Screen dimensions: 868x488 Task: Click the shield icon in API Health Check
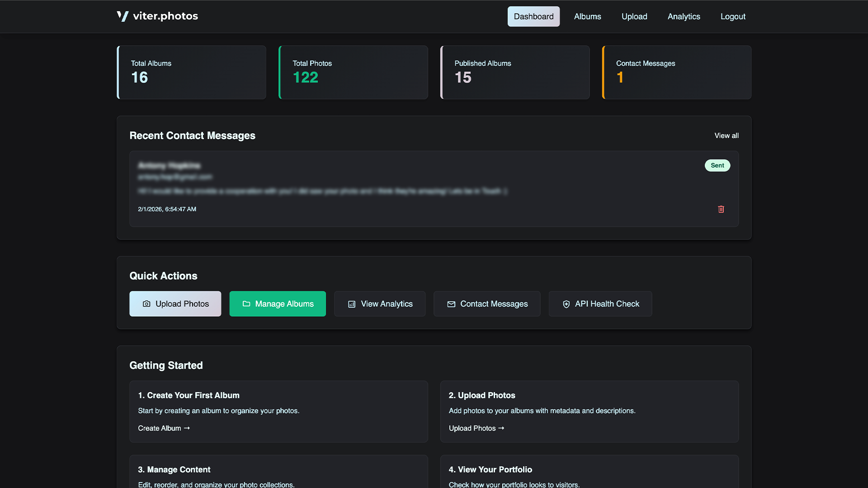click(x=566, y=304)
